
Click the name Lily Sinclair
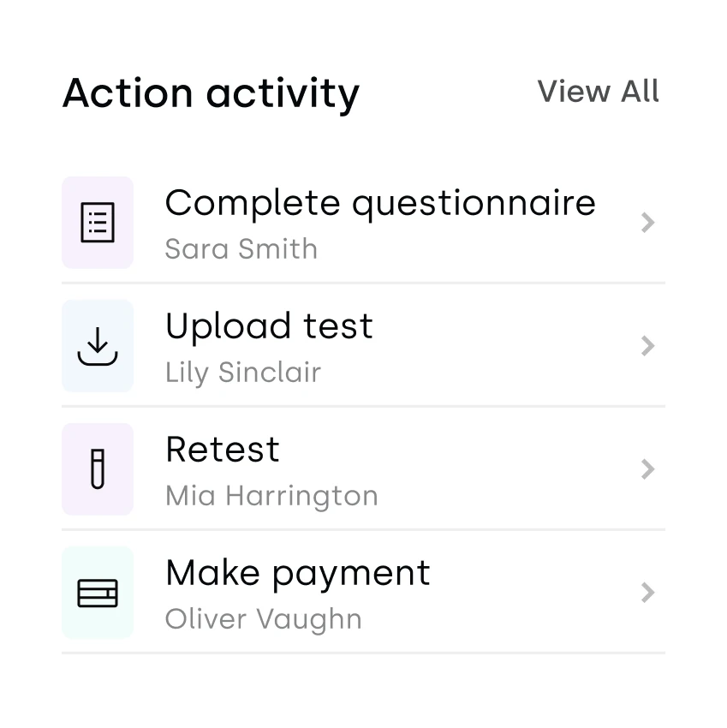point(243,373)
